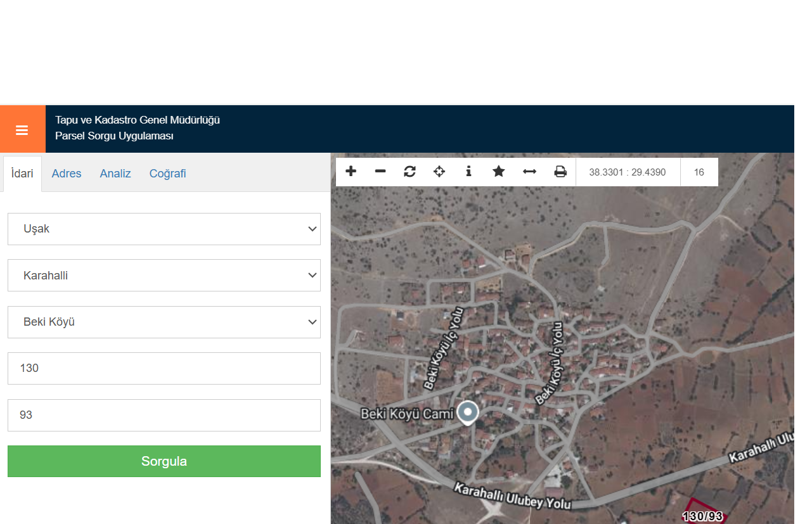Zoom in with the plus icon
This screenshot has width=812, height=524.
coord(351,172)
